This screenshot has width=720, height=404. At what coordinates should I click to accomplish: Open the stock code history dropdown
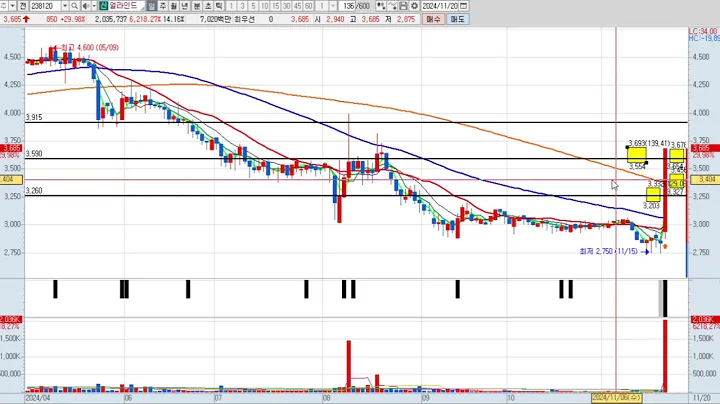tap(64, 6)
